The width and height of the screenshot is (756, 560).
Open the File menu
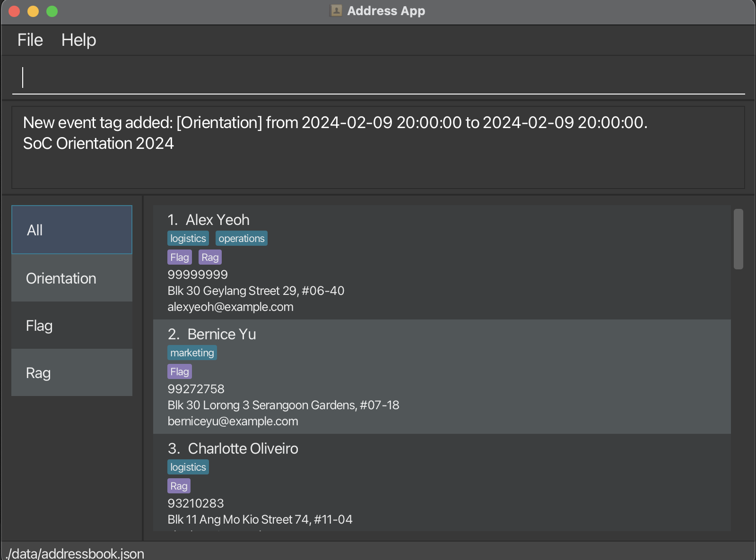point(30,40)
